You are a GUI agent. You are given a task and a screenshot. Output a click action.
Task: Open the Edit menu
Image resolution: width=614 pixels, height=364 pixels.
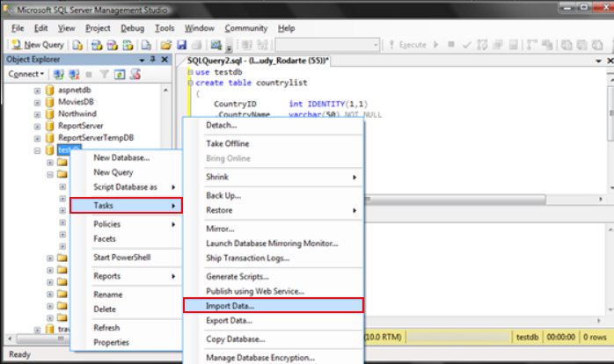click(x=40, y=28)
